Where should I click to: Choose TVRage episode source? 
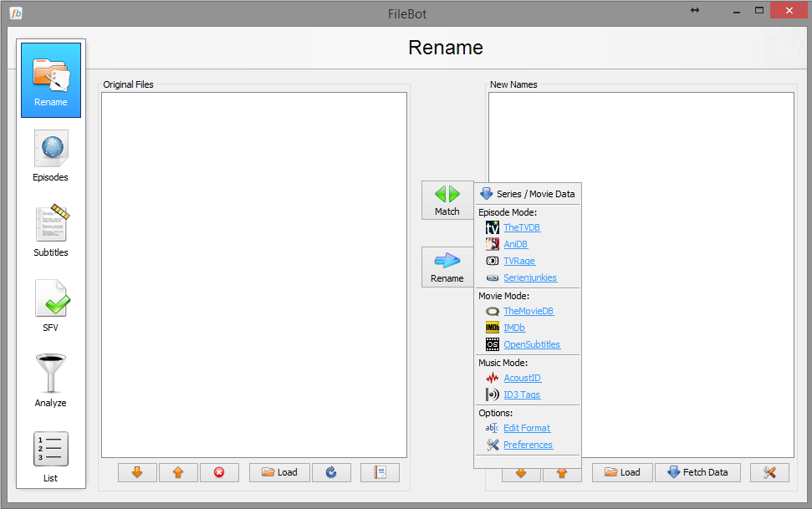coord(518,261)
